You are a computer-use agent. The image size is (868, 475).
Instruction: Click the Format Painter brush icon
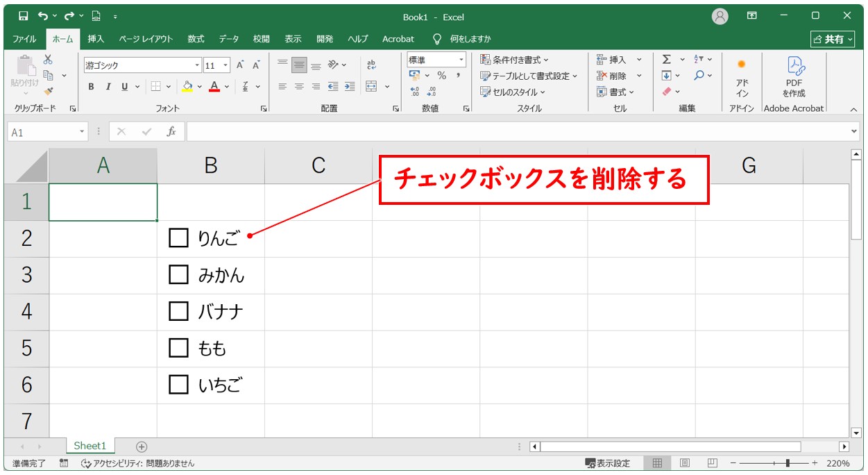point(48,90)
